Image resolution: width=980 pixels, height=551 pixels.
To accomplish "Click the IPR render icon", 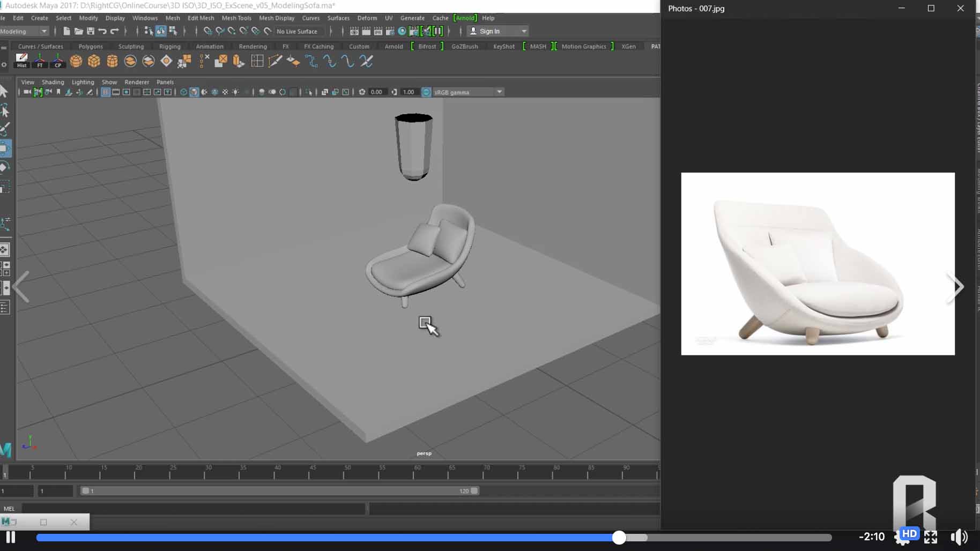I will [378, 31].
